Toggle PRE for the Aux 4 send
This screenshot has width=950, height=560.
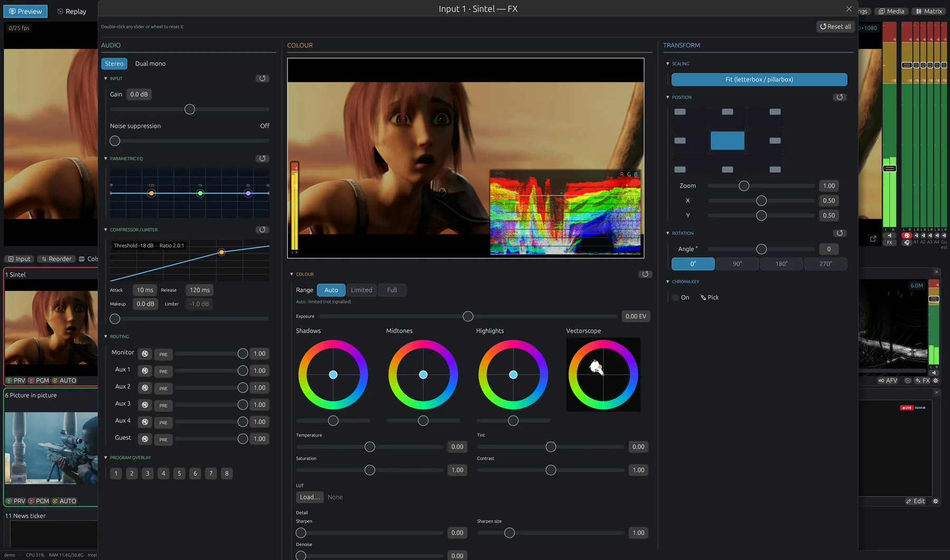(164, 422)
